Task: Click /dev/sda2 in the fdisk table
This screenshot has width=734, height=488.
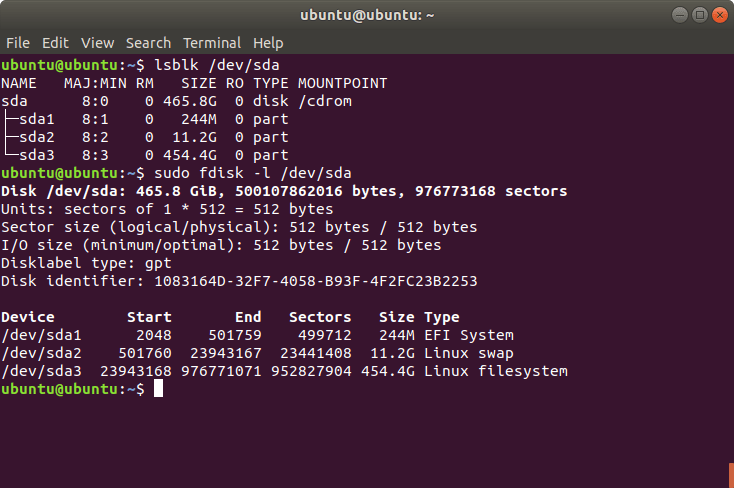Action: click(41, 353)
